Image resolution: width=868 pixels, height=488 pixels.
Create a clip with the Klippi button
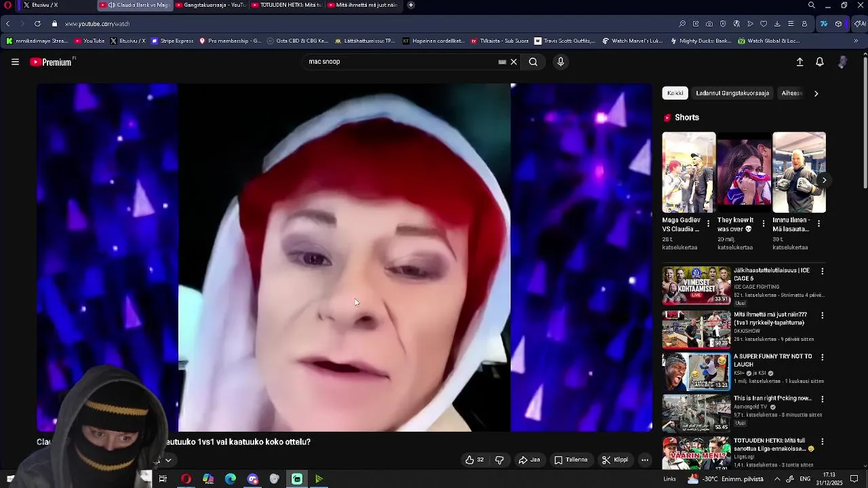pos(615,460)
